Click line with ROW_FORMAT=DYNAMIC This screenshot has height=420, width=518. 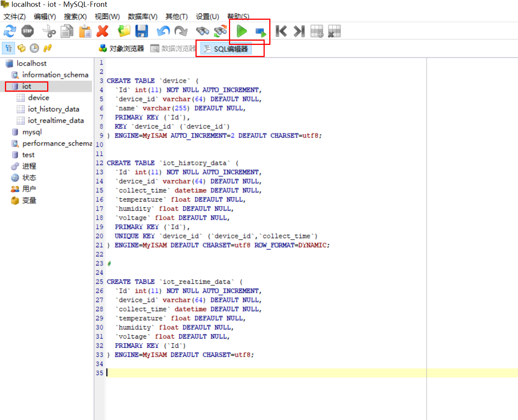tap(219, 245)
